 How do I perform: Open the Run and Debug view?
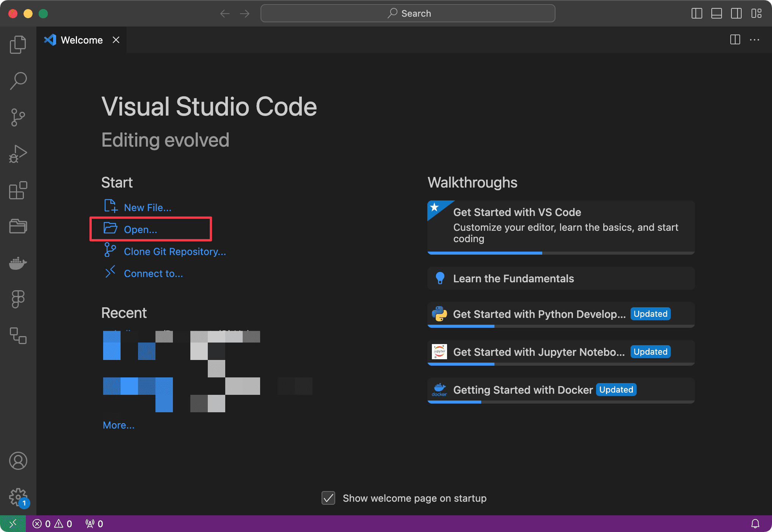click(x=18, y=154)
